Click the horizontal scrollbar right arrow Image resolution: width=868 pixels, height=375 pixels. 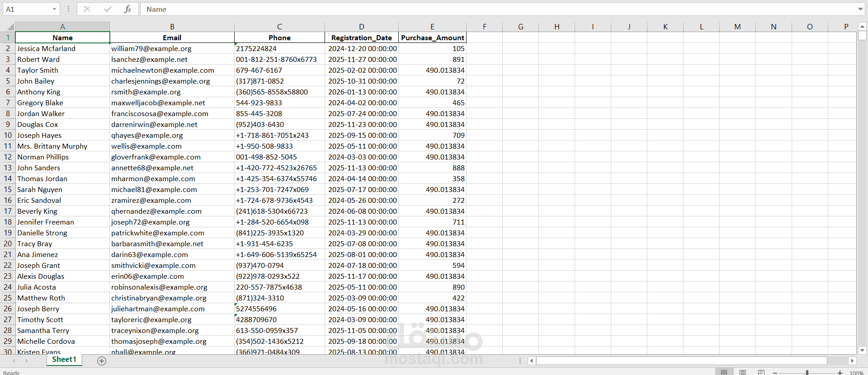pyautogui.click(x=852, y=361)
